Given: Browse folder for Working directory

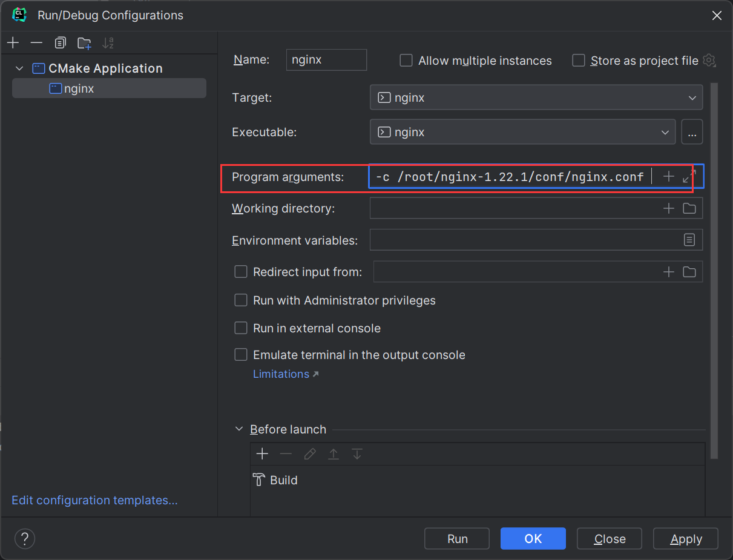Looking at the screenshot, I should [x=689, y=208].
